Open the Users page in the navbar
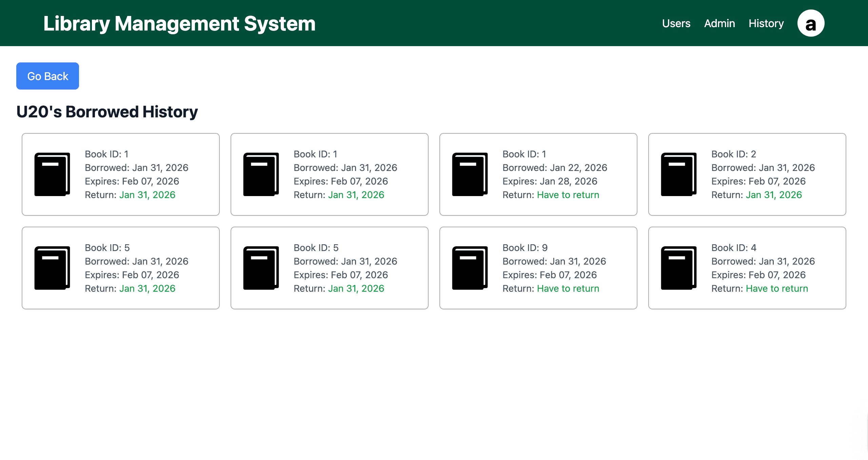The width and height of the screenshot is (868, 460). tap(676, 23)
